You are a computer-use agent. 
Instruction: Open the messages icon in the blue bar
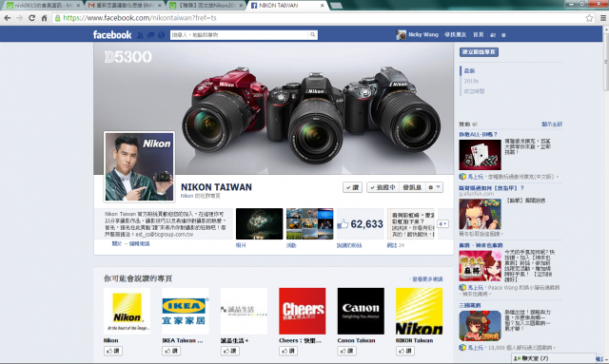(x=150, y=35)
